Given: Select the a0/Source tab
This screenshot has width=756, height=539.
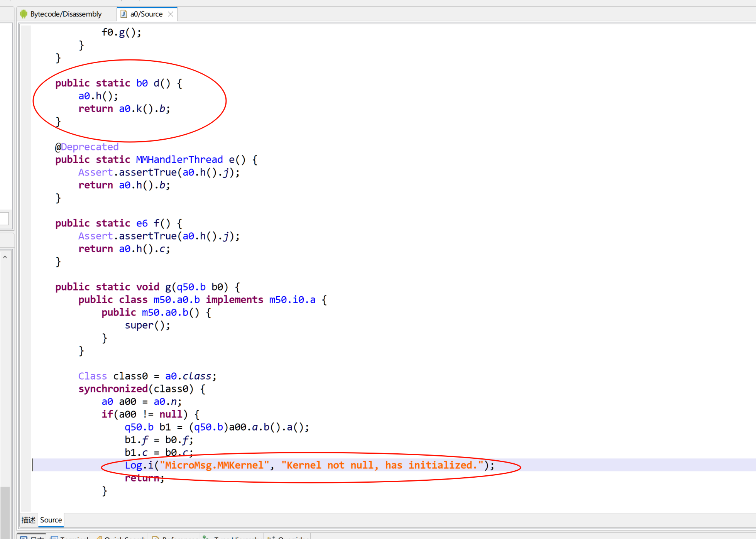Looking at the screenshot, I should pyautogui.click(x=146, y=14).
